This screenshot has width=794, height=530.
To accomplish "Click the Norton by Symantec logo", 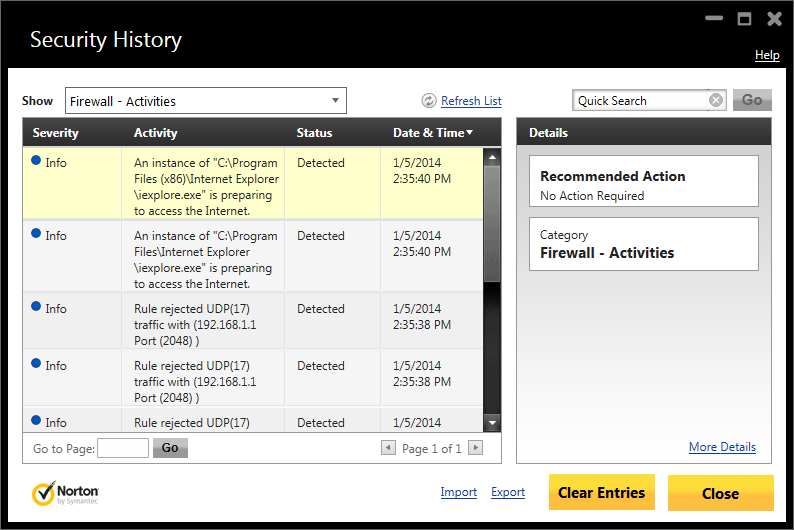I will (65, 493).
